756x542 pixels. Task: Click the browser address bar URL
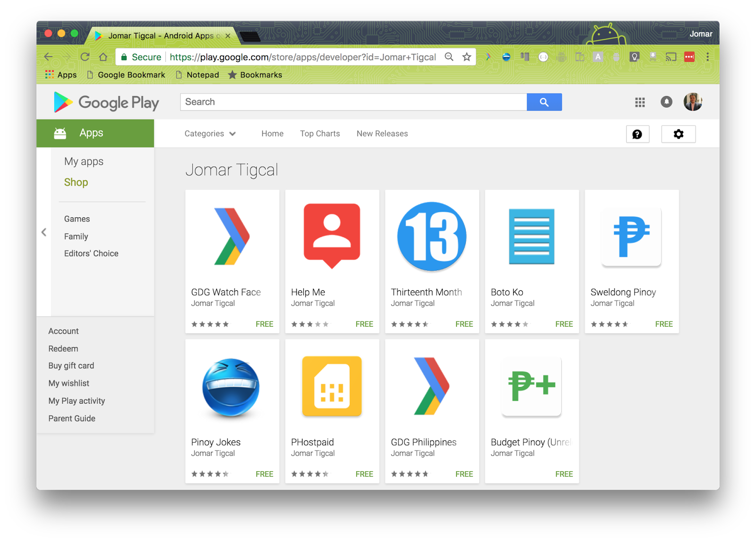pos(302,57)
